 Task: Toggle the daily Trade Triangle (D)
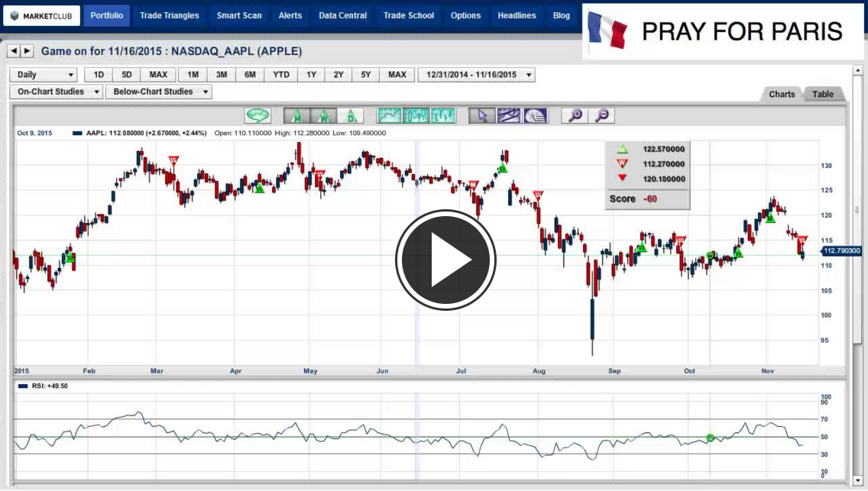351,115
